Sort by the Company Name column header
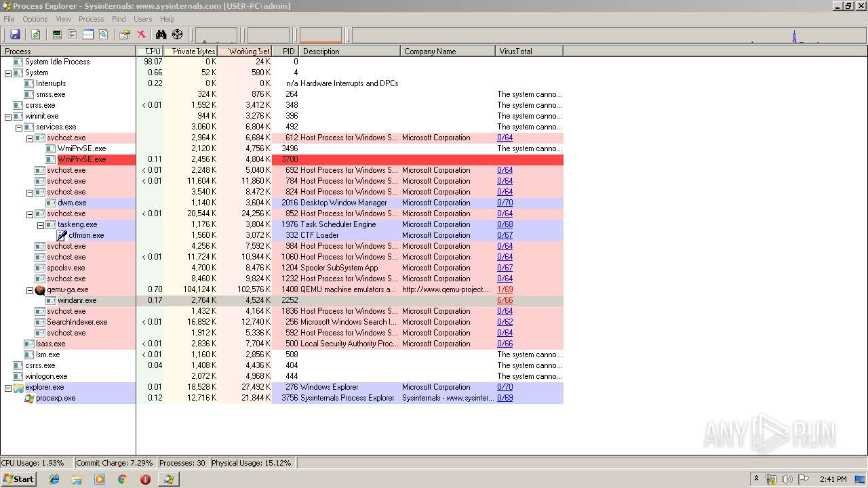 448,52
